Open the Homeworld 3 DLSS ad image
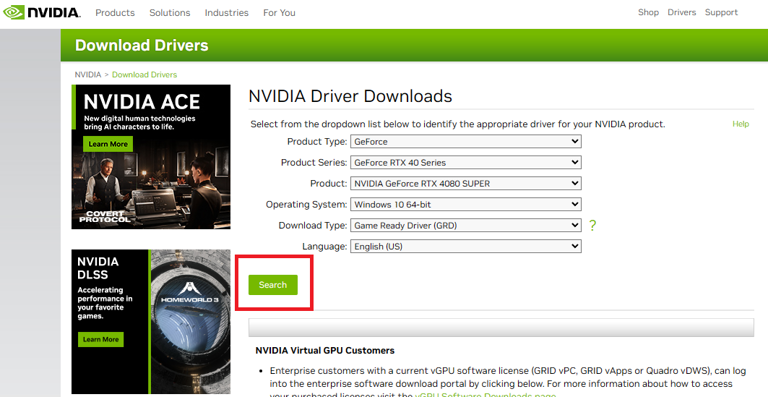The width and height of the screenshot is (768, 397). pos(190,322)
